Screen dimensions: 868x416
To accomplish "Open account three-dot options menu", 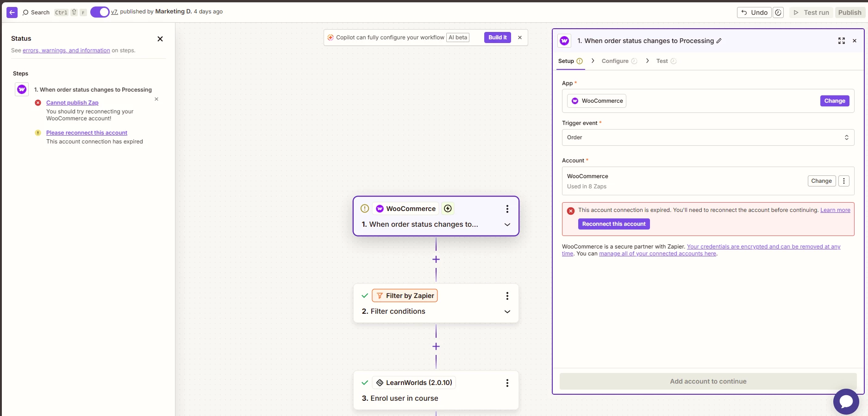I will point(844,181).
